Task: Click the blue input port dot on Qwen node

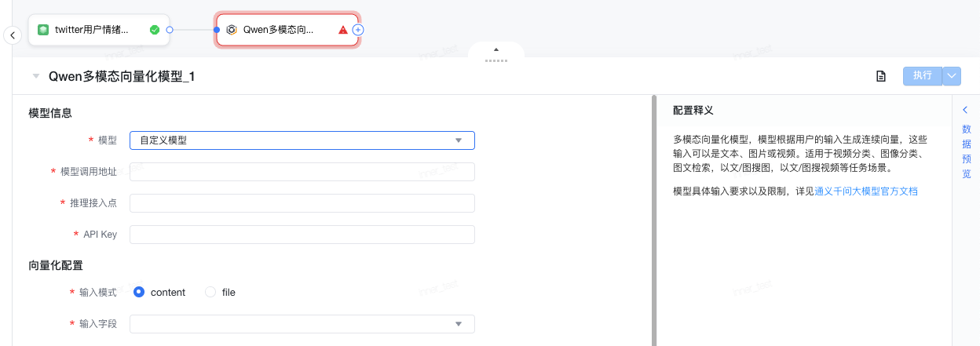Action: pyautogui.click(x=217, y=30)
